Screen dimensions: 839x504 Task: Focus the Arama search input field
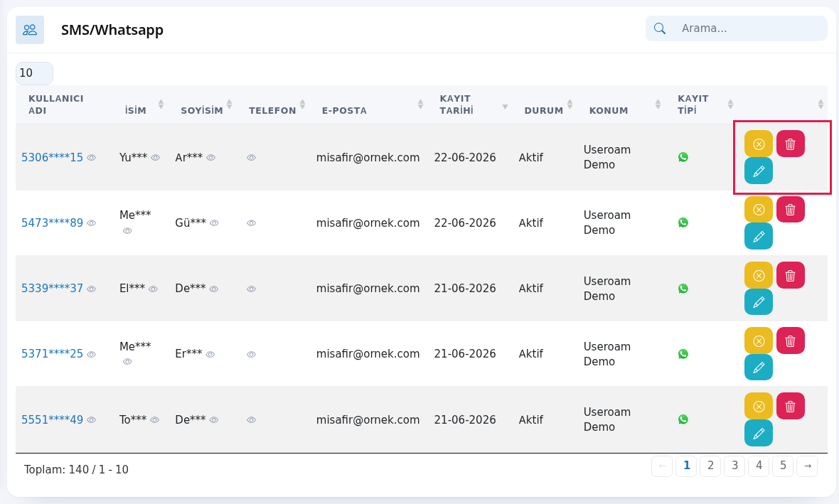pos(749,28)
